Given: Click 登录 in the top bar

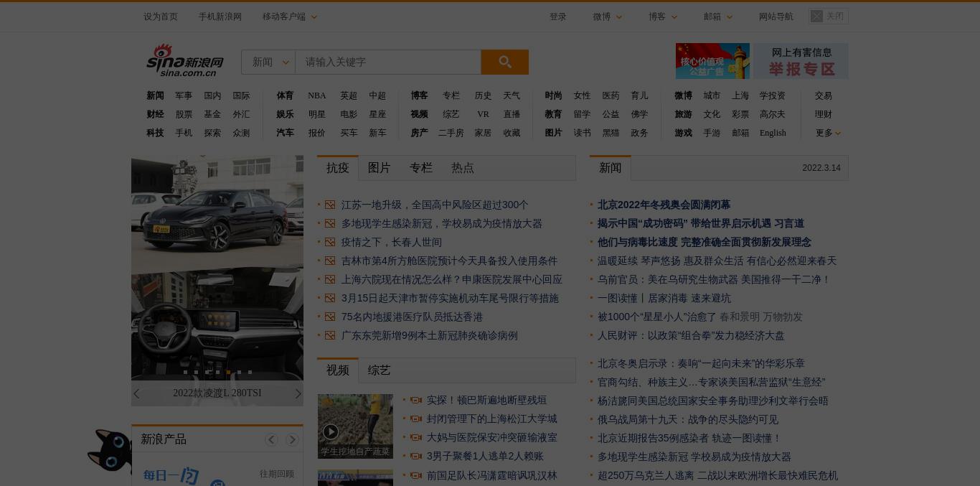Looking at the screenshot, I should 558,17.
